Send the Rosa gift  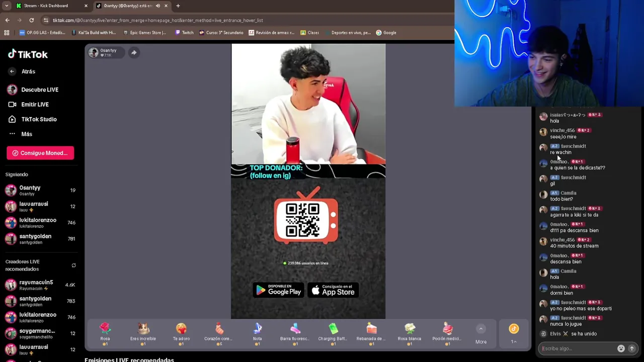(x=105, y=334)
